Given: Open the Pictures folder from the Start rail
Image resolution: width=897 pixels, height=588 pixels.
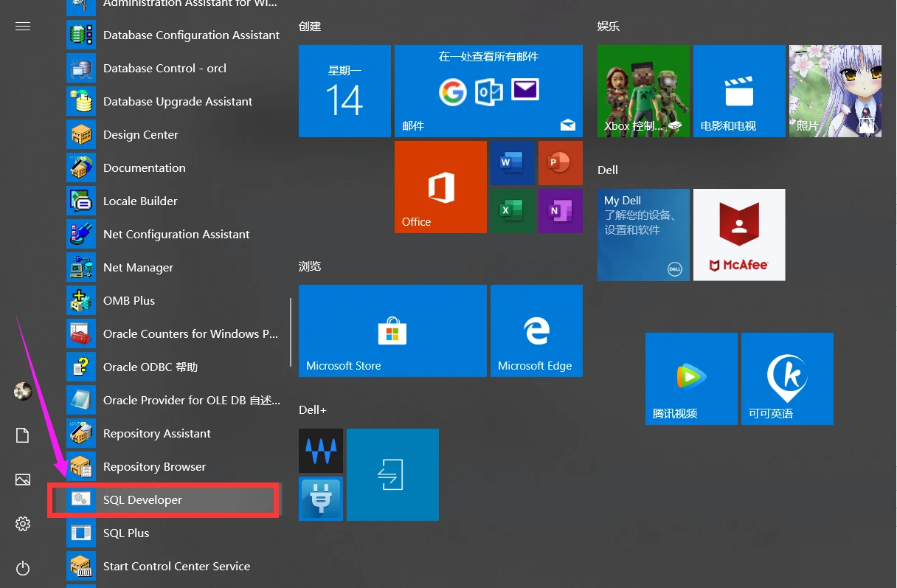Looking at the screenshot, I should (x=23, y=480).
